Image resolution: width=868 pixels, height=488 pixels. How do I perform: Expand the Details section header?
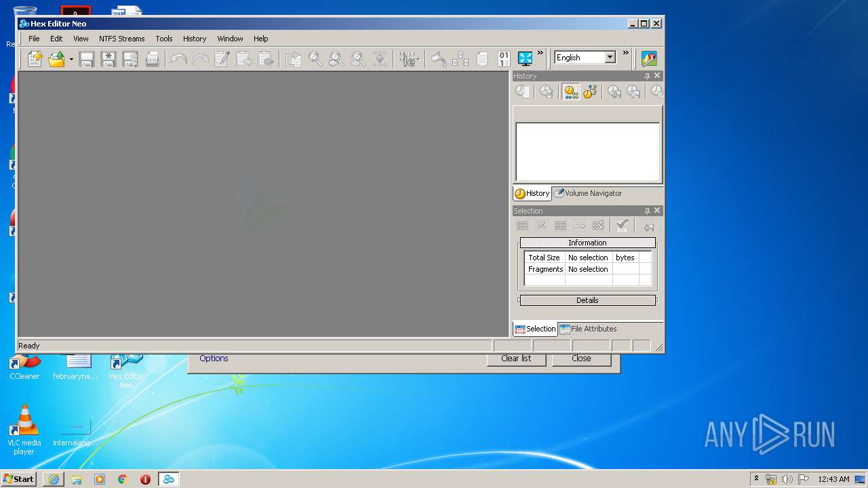(x=587, y=300)
